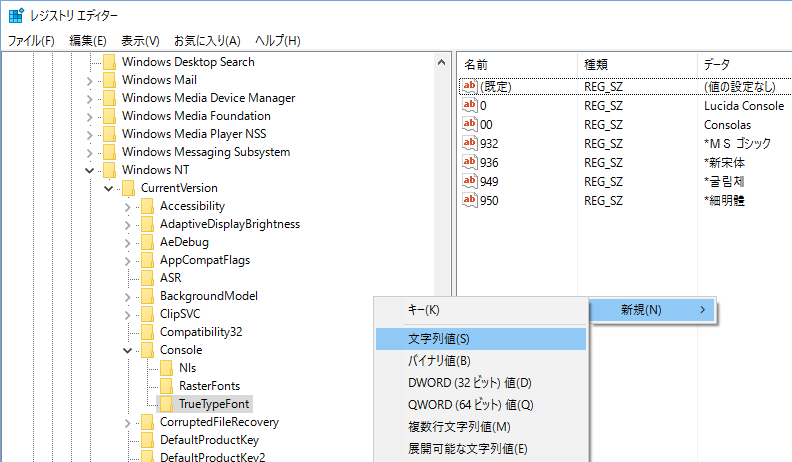Click the folder icon next to Windows Mail
This screenshot has width=792, height=462.
pos(109,80)
